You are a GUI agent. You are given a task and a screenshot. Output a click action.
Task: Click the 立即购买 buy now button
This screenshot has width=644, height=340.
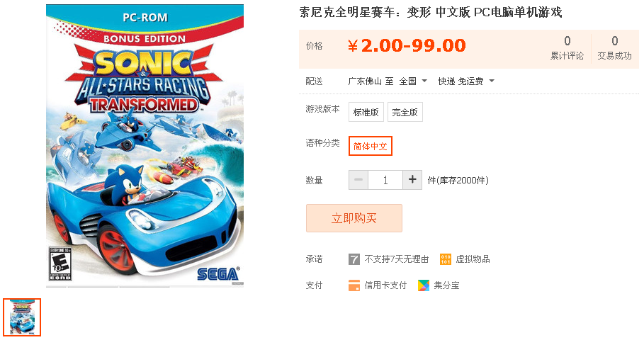coord(354,218)
